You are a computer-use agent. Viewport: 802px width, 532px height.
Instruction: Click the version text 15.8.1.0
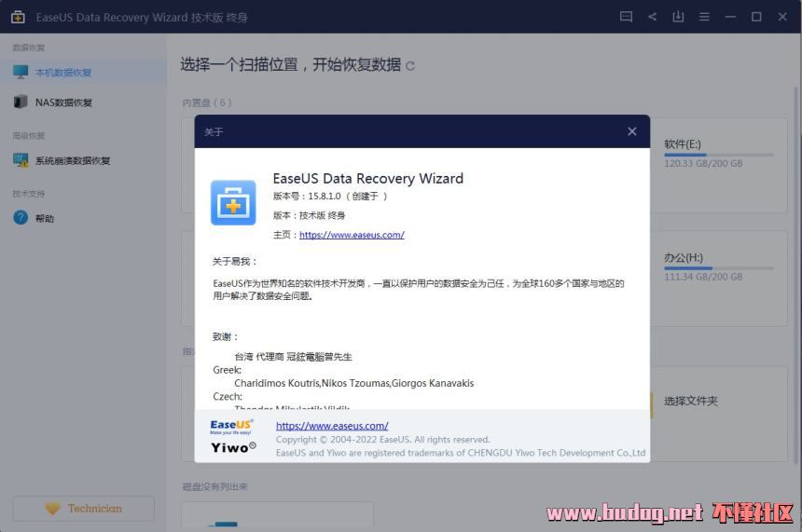325,197
